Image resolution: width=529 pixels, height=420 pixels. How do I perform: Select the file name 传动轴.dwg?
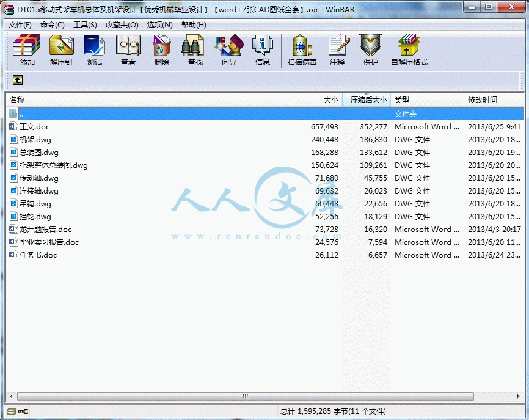39,178
